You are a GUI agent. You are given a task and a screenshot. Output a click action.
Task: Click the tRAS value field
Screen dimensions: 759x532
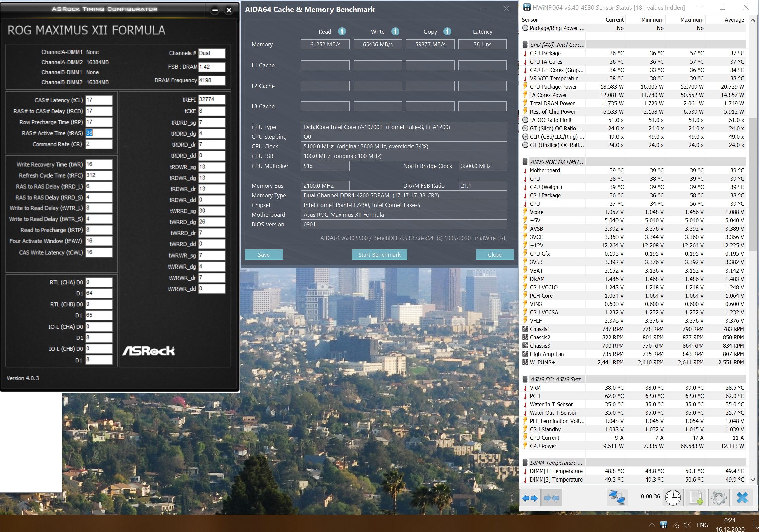point(99,133)
